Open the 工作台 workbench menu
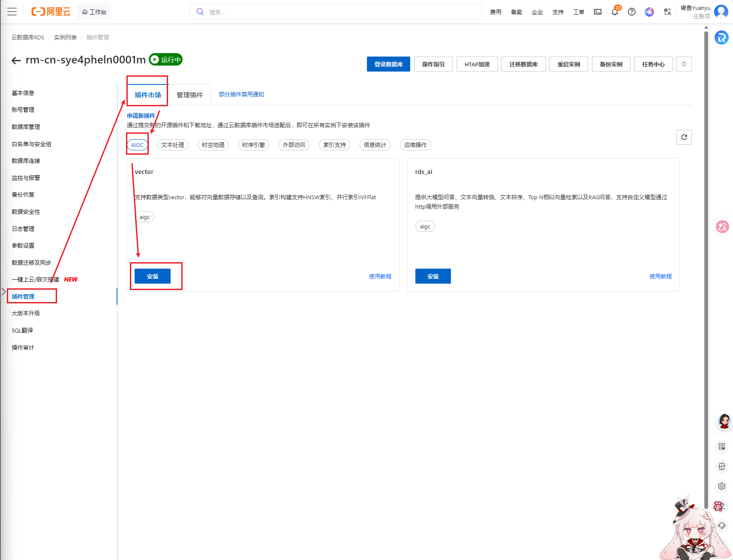Viewport: 733px width, 560px height. point(94,12)
